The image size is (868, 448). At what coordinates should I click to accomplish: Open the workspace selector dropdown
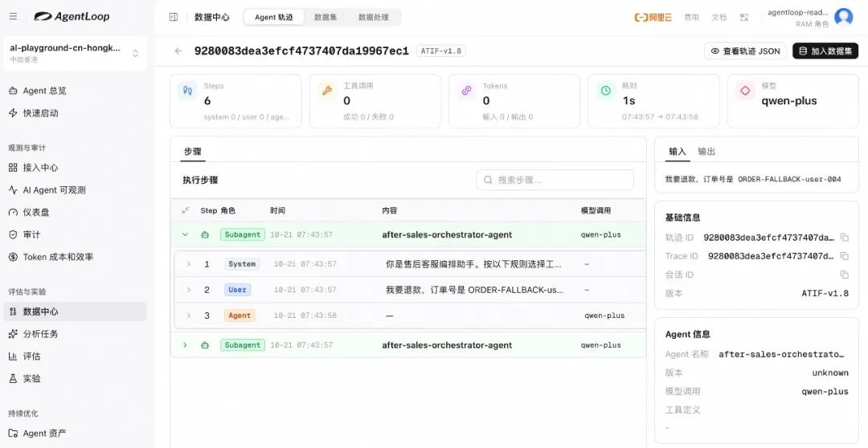[76, 53]
